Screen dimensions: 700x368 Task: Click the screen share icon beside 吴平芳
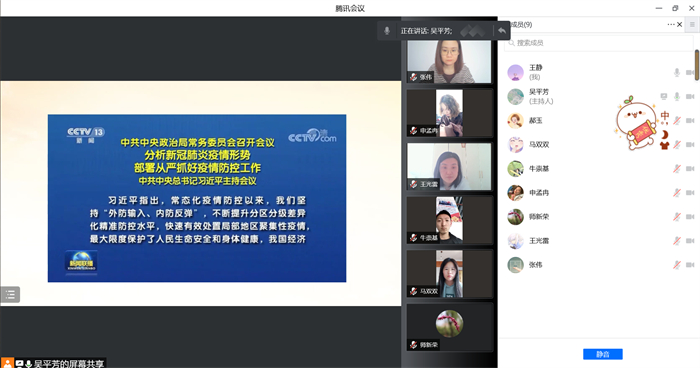click(664, 96)
